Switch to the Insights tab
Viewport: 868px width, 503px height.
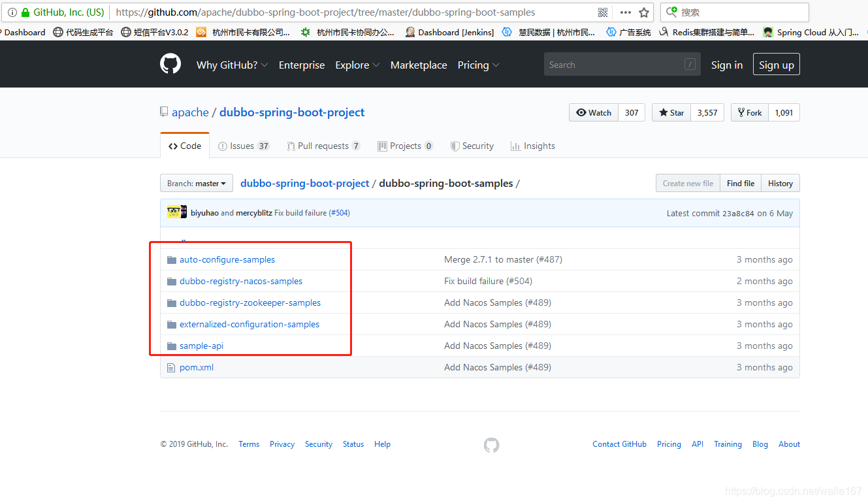533,146
